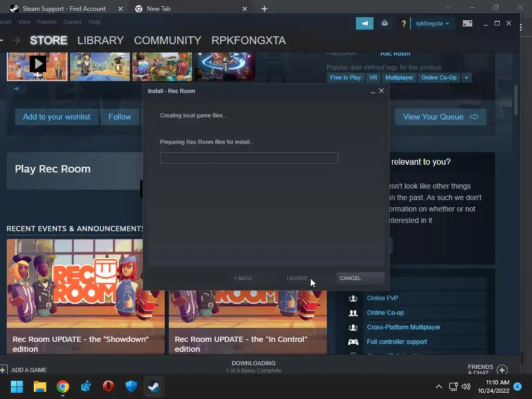This screenshot has height=399, width=532.
Task: Click the install progress bar
Action: [249, 158]
